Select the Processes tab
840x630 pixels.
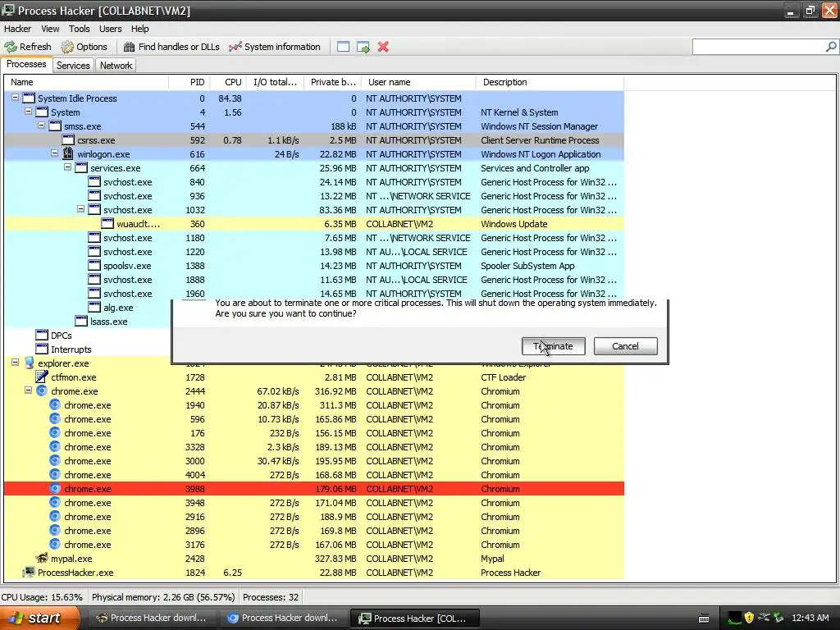click(x=26, y=64)
